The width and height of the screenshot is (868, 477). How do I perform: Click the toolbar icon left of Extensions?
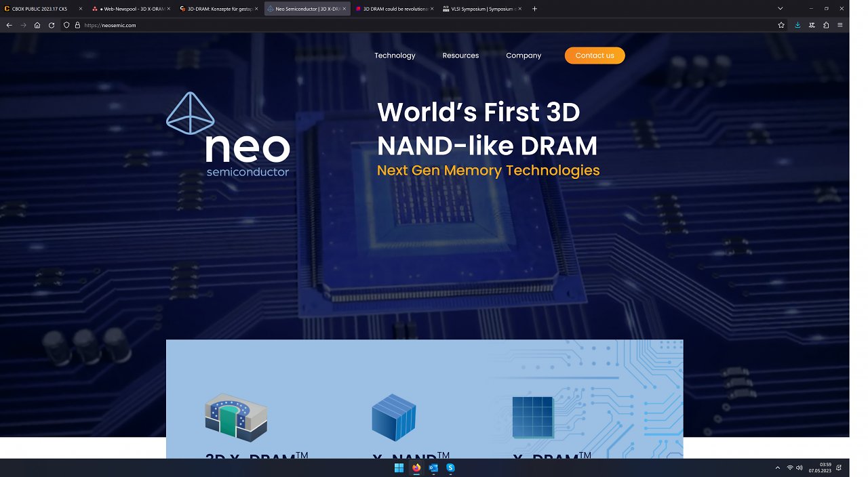[x=812, y=25]
